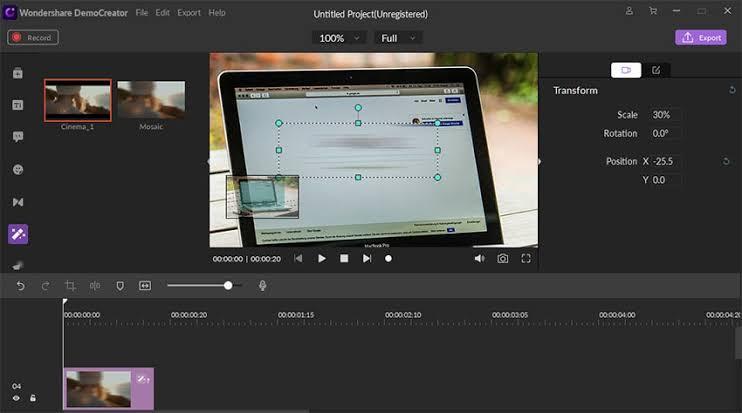Click the purple Export button
742x413 pixels.
(x=701, y=37)
